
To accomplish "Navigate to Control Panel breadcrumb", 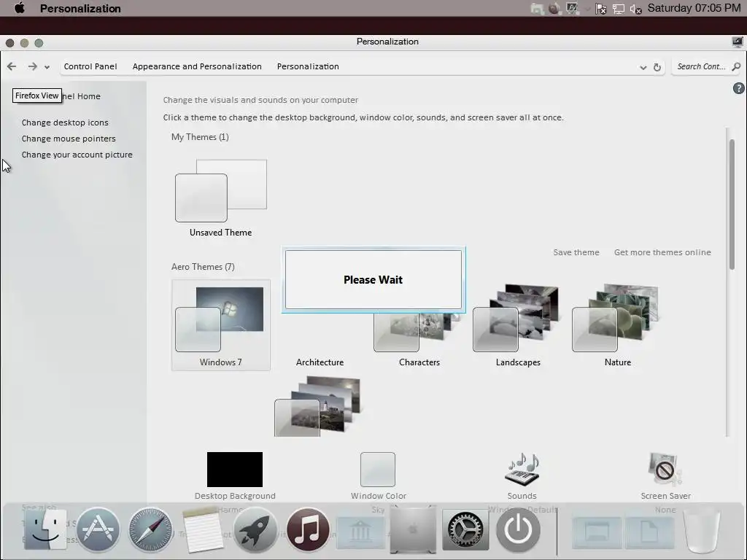I will [x=90, y=66].
